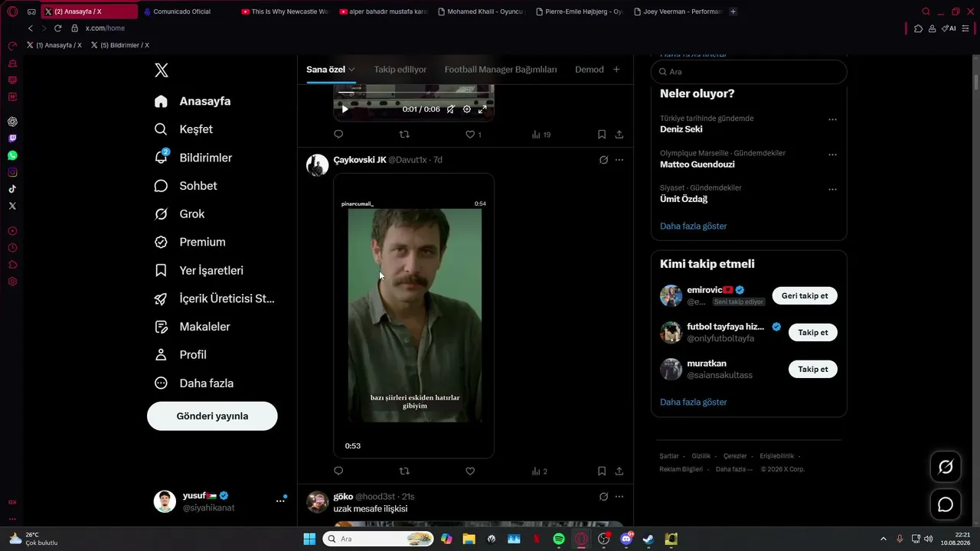Screen dimensions: 980x551
Task: Open more options for Ümit Özdağ trend
Action: [832, 189]
